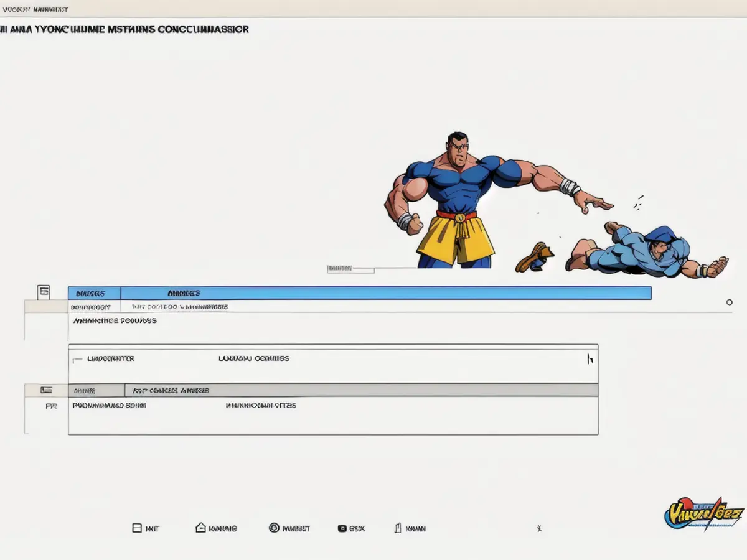Click the square box icon in the bottom bar

click(x=137, y=528)
